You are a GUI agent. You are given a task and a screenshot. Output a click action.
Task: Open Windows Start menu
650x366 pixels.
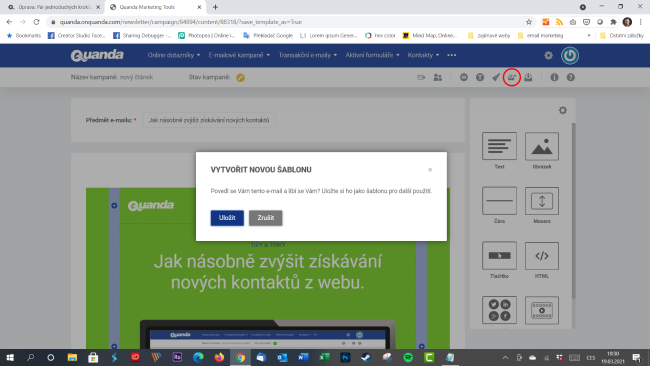tap(10, 357)
